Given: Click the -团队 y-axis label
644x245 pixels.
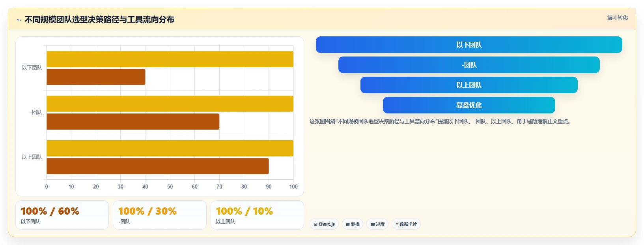Looking at the screenshot, I should (36, 113).
